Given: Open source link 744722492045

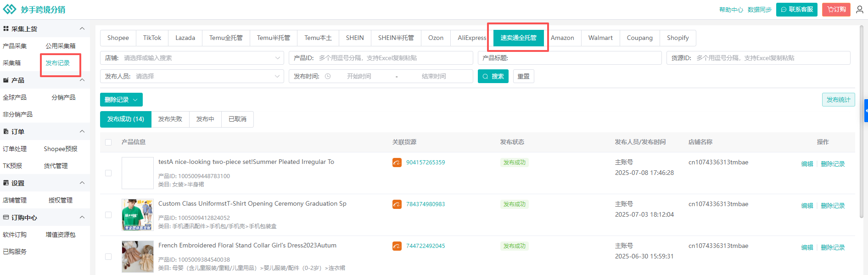Looking at the screenshot, I should 426,246.
